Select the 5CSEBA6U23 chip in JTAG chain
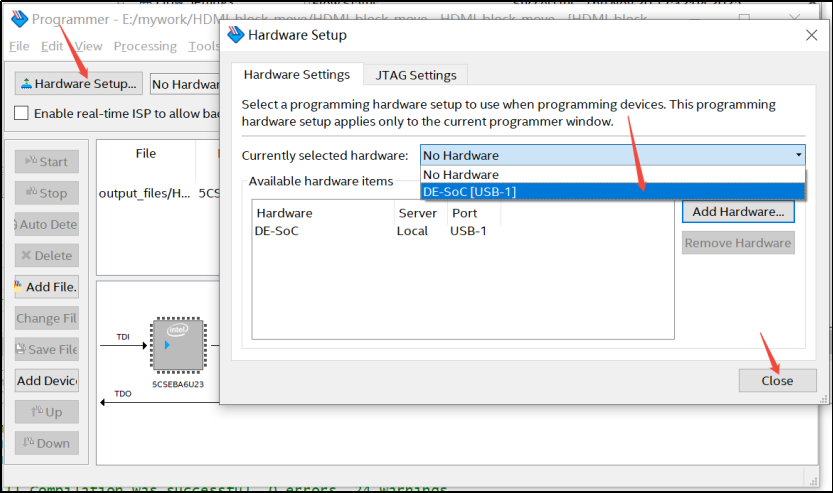This screenshot has width=833, height=493. (178, 345)
